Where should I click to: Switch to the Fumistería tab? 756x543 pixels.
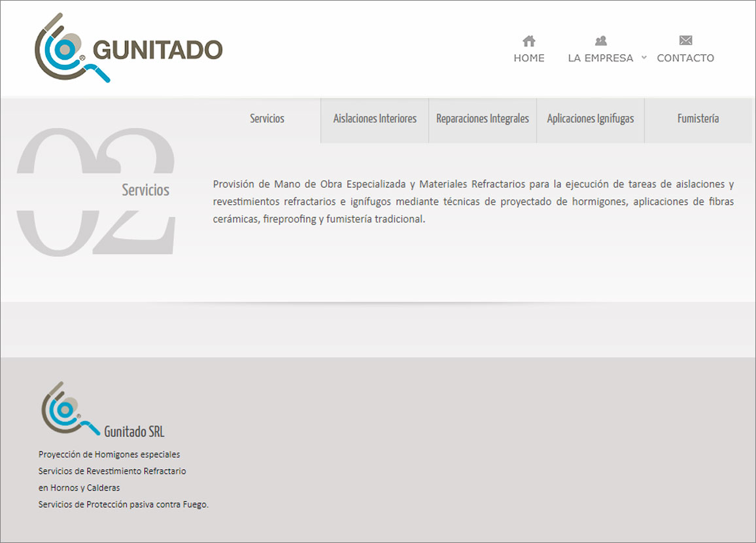click(x=698, y=119)
